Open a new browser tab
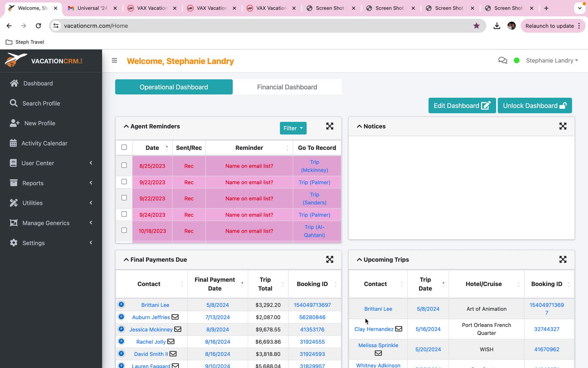 click(546, 8)
